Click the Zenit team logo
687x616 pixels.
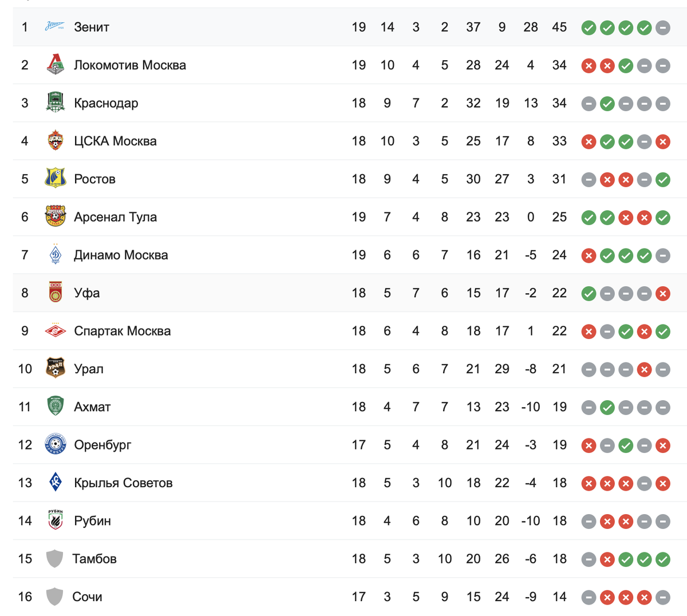point(55,26)
